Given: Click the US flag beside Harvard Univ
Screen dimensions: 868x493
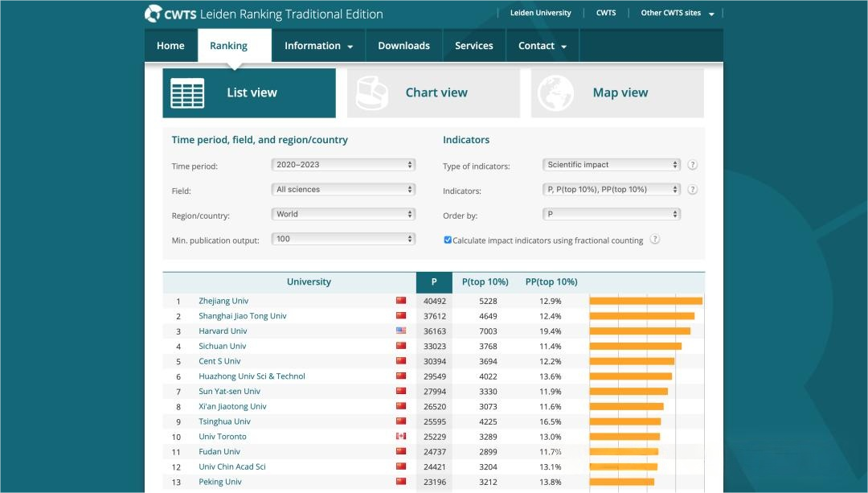Looking at the screenshot, I should pos(401,331).
